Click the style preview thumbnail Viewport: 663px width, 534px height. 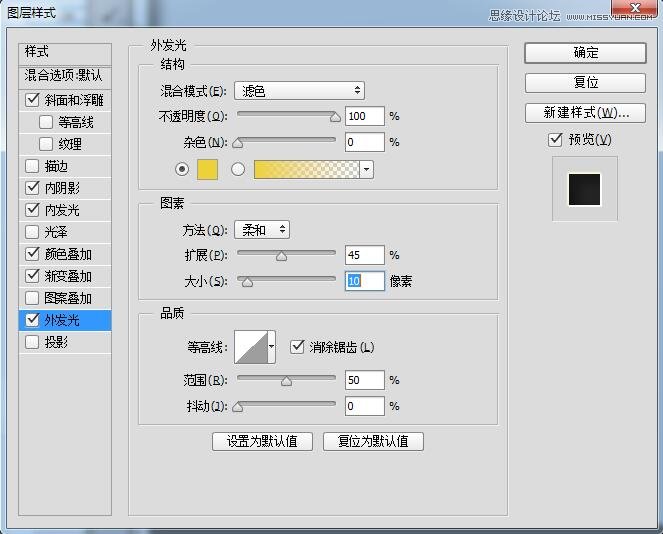[x=584, y=189]
